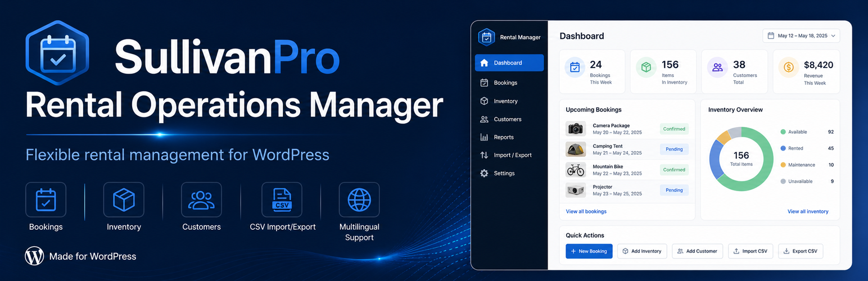Click the Customers people feature icon
868x281 pixels.
(x=201, y=200)
